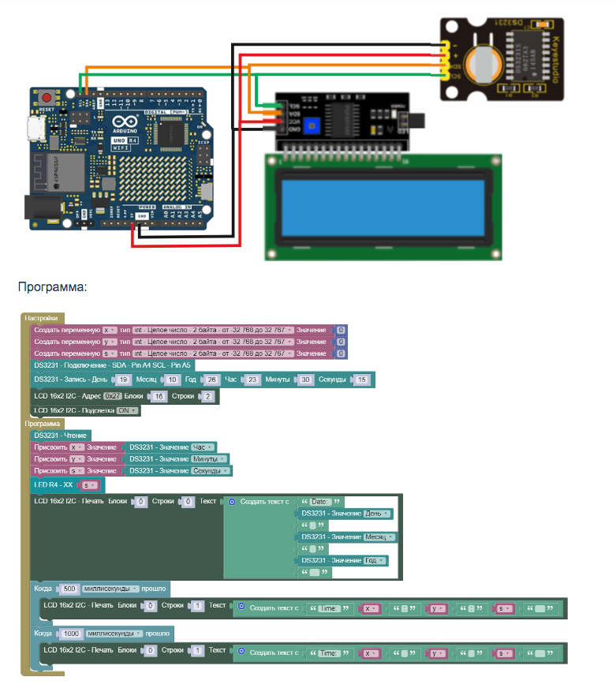This screenshot has width=616, height=688.
Task: Click the LED R4 - XX block
Action: pyautogui.click(x=55, y=485)
